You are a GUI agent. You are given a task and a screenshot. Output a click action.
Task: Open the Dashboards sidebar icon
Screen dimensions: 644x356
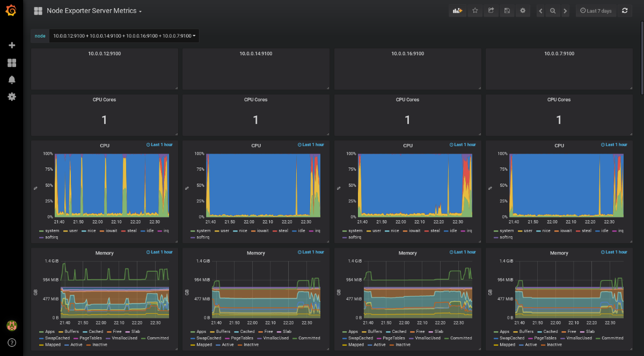point(12,63)
